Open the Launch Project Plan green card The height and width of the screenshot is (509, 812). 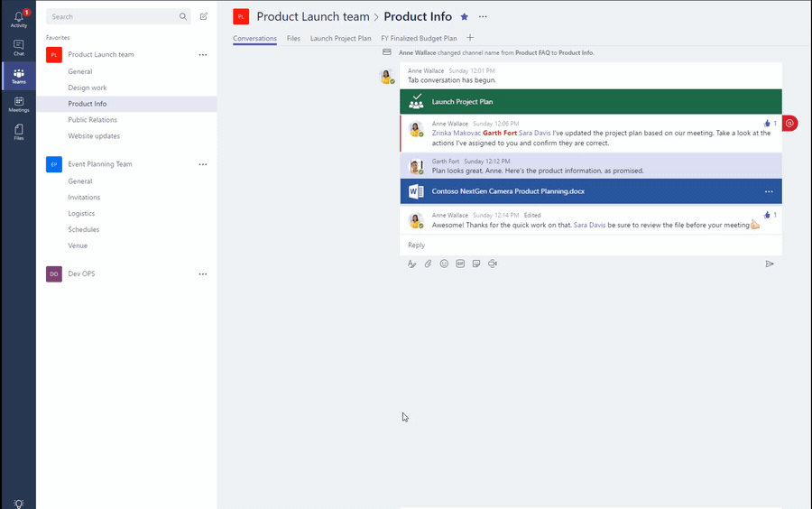pyautogui.click(x=591, y=101)
